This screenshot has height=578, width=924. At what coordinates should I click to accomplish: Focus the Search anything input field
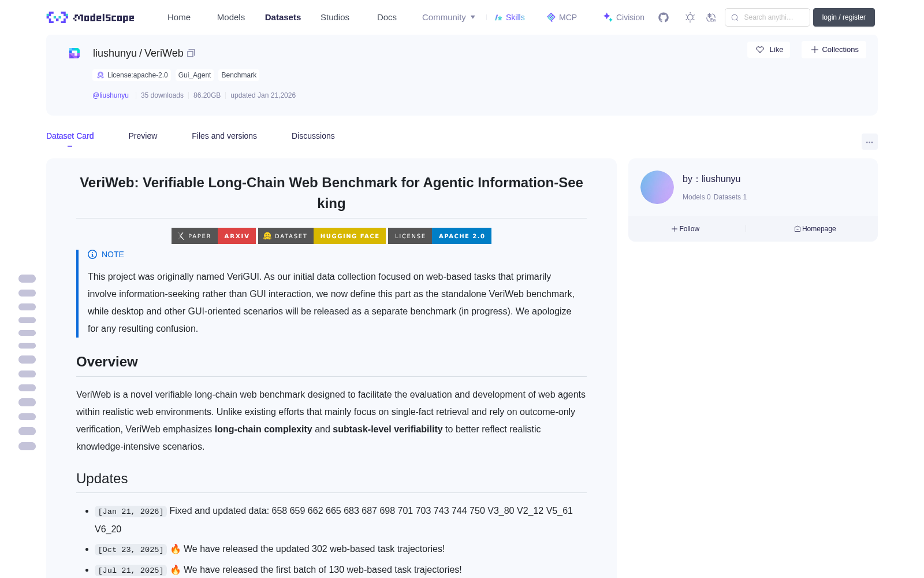pos(767,17)
